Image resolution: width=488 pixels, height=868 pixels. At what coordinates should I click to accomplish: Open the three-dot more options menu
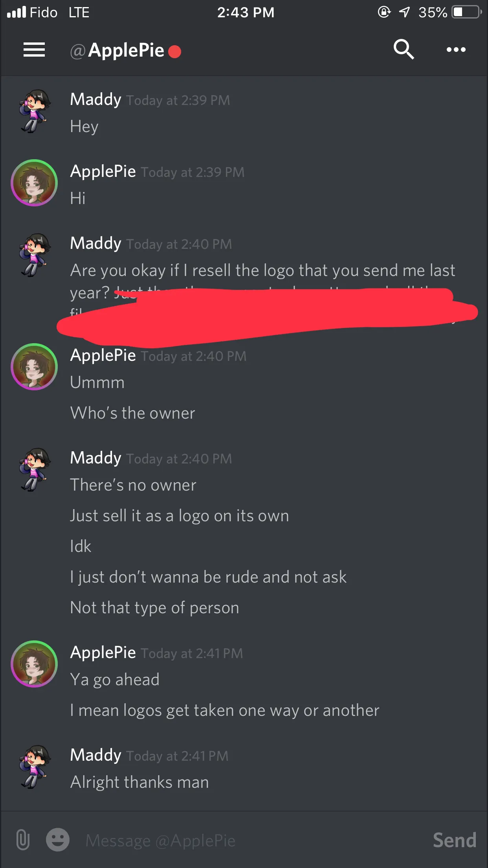(x=456, y=50)
